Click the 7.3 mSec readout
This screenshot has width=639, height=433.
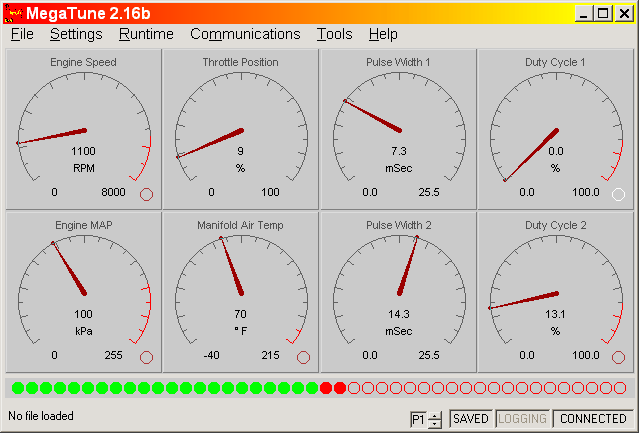(x=399, y=151)
